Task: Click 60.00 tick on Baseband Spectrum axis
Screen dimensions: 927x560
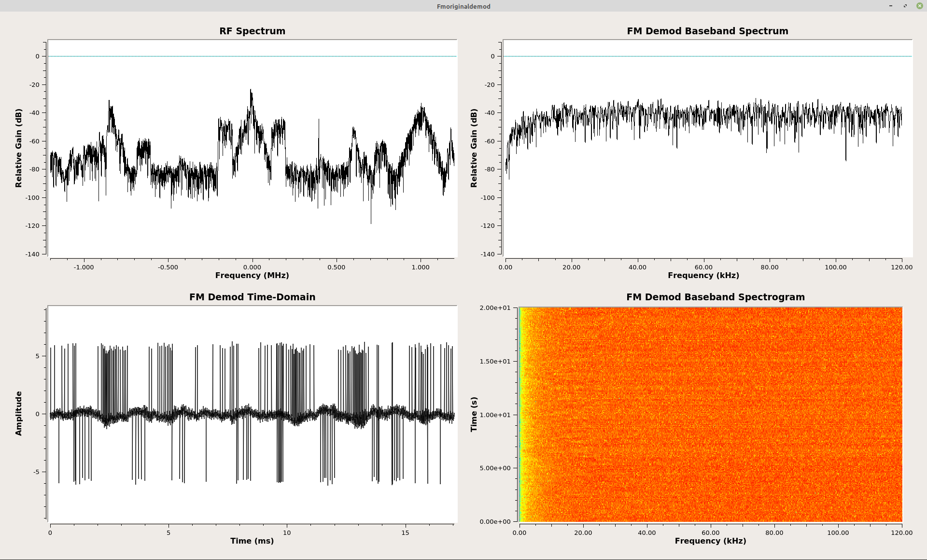Action: point(703,267)
